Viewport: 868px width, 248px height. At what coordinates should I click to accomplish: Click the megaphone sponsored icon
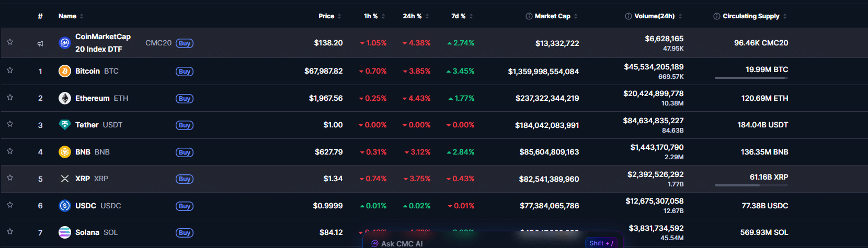coord(40,43)
